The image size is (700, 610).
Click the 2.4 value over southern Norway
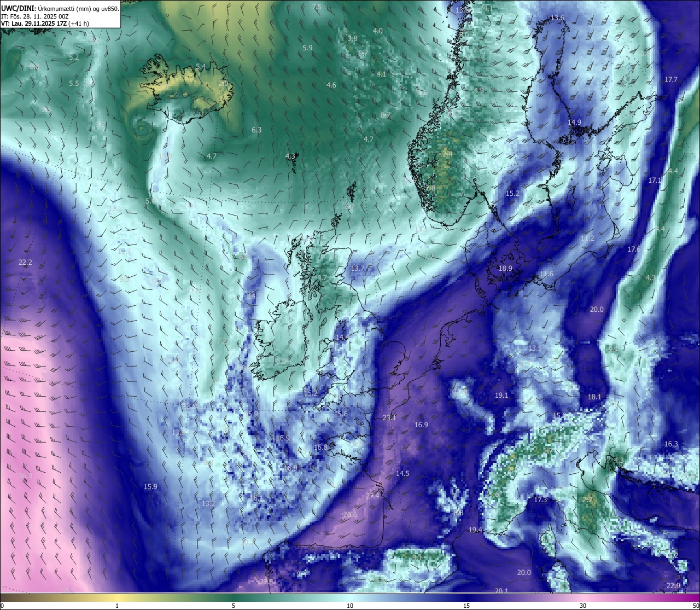pyautogui.click(x=447, y=154)
